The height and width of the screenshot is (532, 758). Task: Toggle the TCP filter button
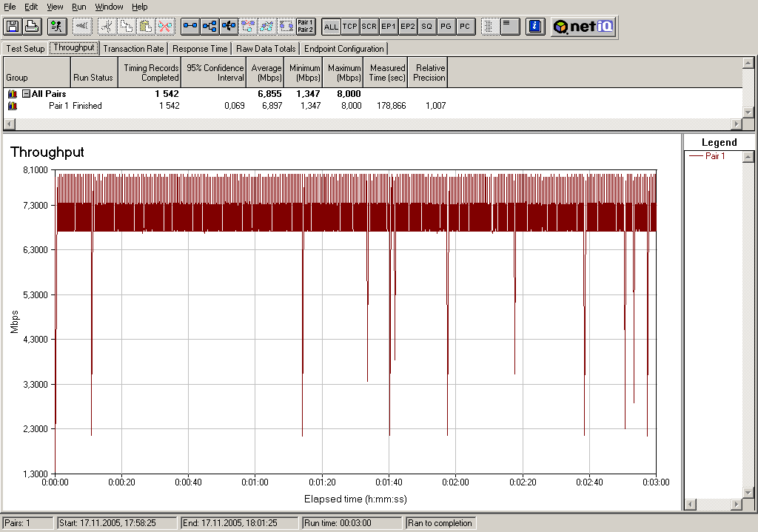[350, 27]
